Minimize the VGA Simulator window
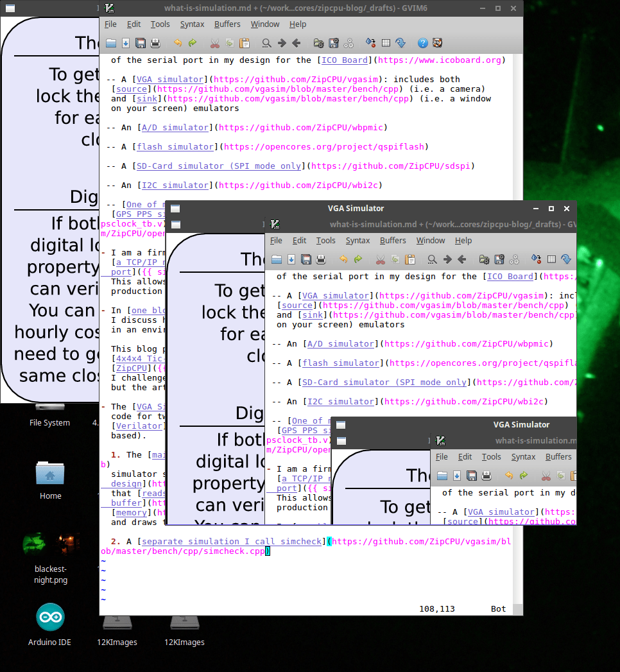 535,209
